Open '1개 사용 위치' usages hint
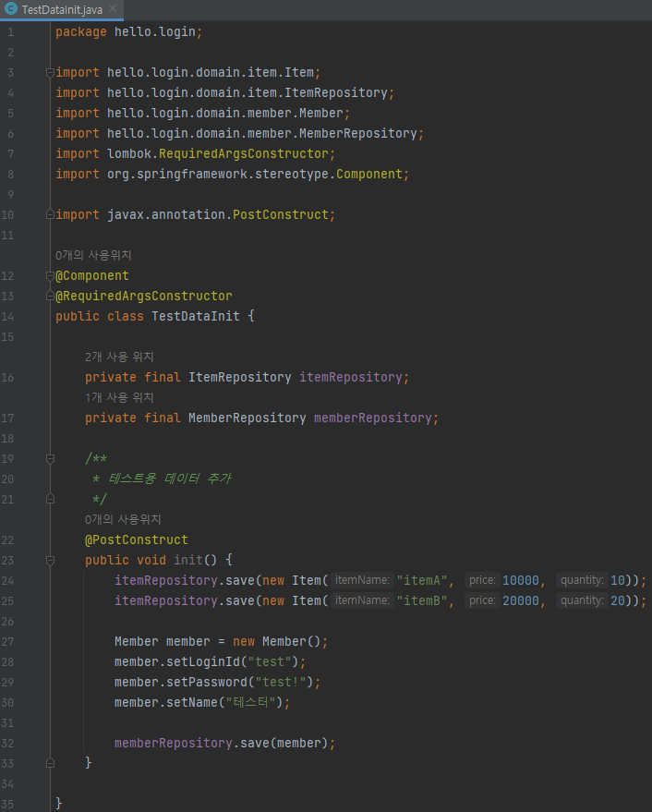Viewport: 652px width, 812px height. [x=119, y=397]
